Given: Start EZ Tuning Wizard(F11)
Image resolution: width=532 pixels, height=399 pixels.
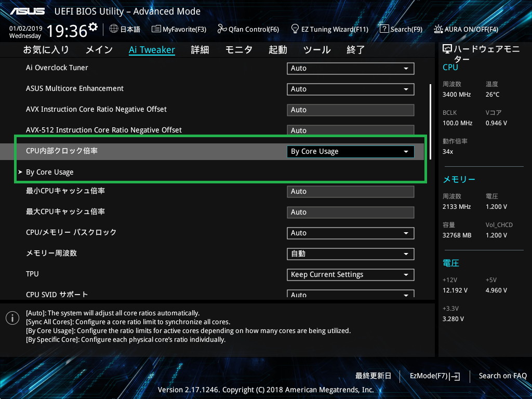Looking at the screenshot, I should coord(330,29).
